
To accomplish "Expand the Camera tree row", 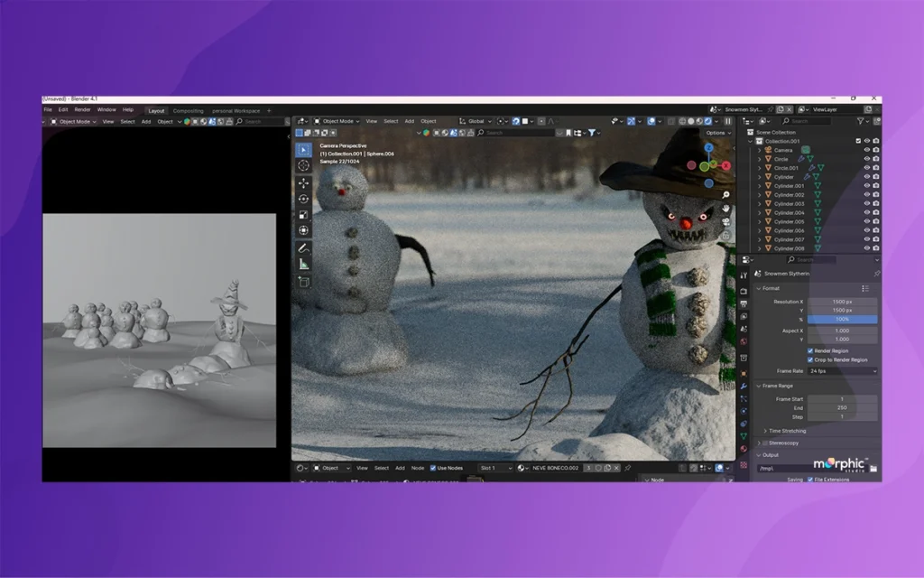I will click(x=760, y=150).
